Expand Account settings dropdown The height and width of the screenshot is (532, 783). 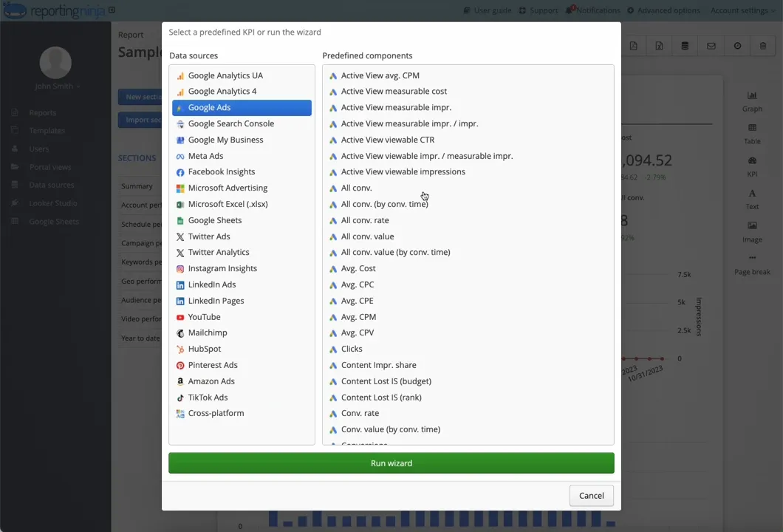[742, 10]
